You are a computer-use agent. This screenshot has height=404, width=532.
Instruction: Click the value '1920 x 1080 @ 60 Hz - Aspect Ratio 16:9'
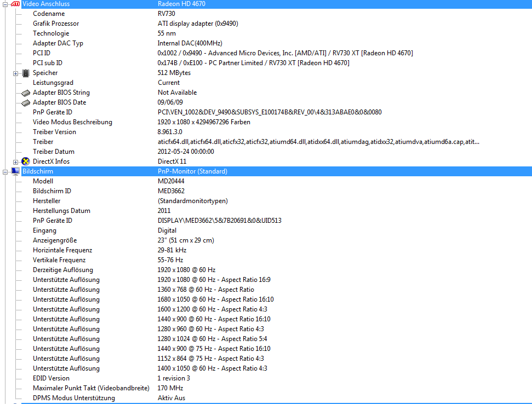(214, 280)
